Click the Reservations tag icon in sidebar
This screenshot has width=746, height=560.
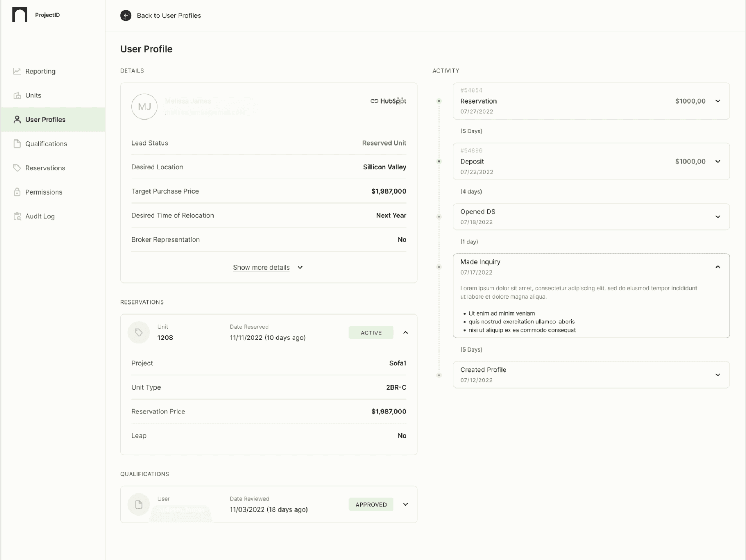17,168
